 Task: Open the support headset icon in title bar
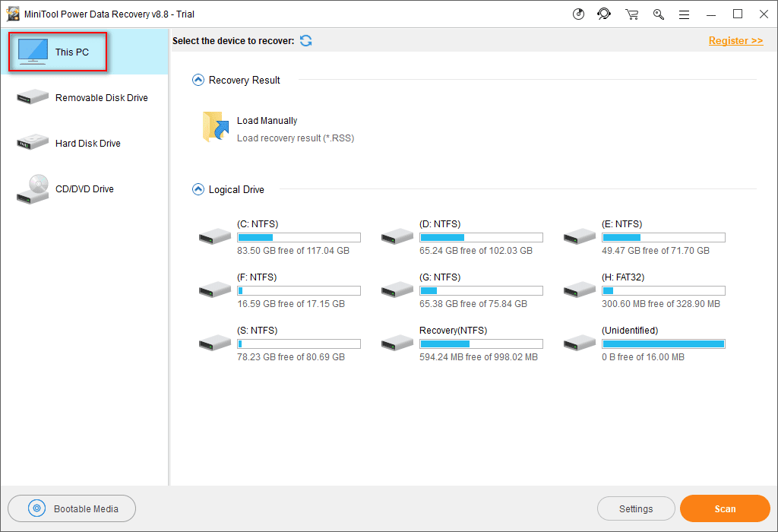(604, 14)
